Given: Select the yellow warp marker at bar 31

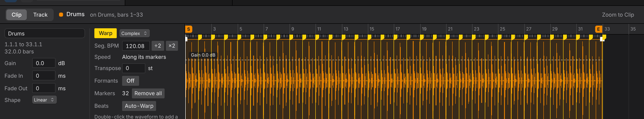Looking at the screenshot, I should (x=578, y=37).
